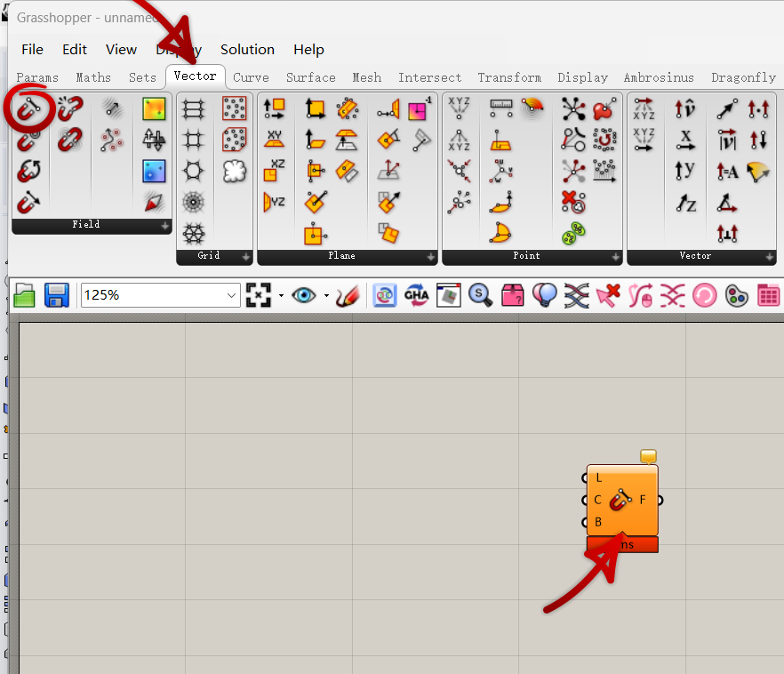This screenshot has width=784, height=674.
Task: Select the Line Charge field component icon
Action: [x=29, y=108]
